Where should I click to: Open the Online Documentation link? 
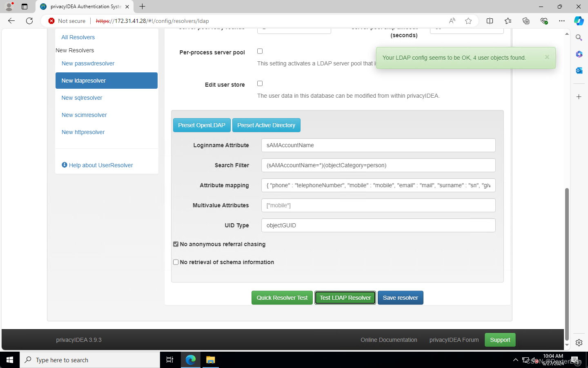coord(389,340)
